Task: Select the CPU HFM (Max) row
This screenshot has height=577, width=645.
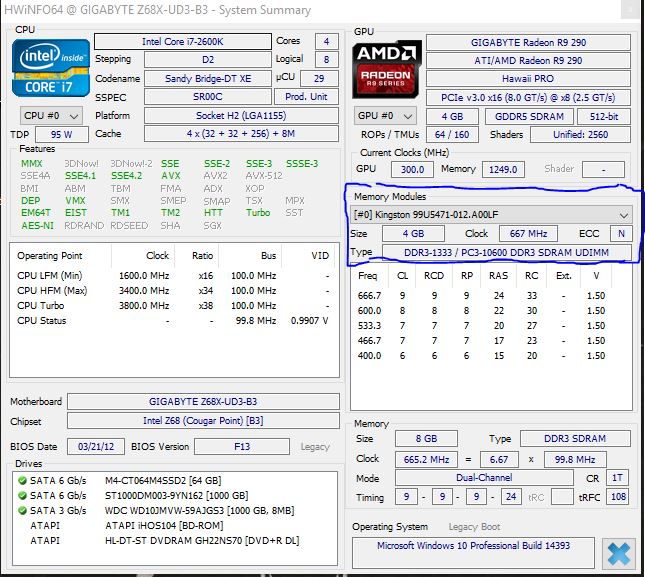Action: (173, 291)
